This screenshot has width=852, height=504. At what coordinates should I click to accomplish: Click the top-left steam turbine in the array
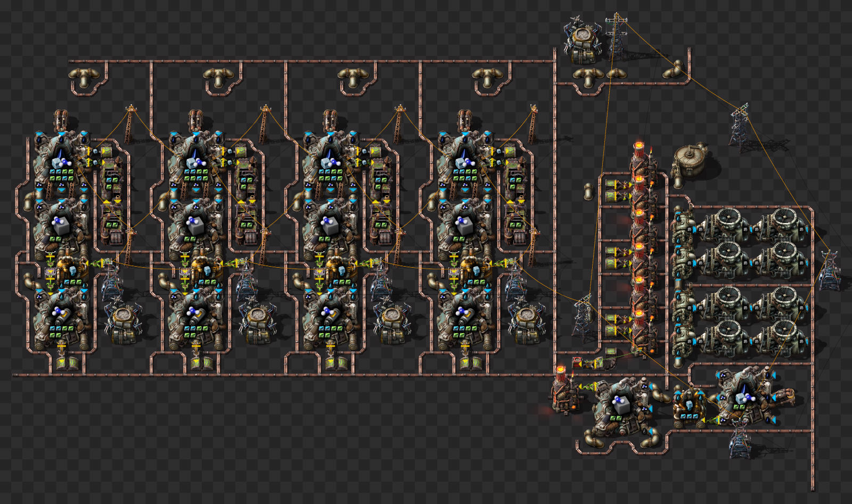click(x=725, y=224)
